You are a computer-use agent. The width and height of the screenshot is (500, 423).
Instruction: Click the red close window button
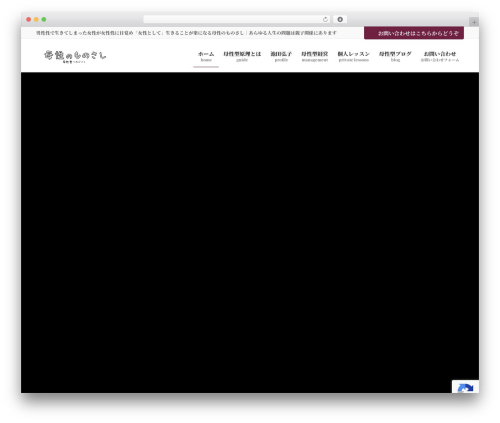coord(29,20)
